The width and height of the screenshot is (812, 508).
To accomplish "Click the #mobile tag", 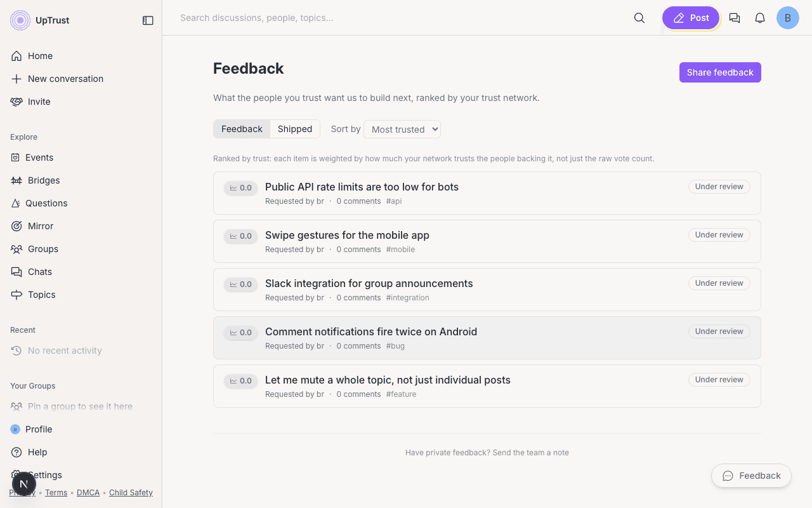I will (400, 250).
